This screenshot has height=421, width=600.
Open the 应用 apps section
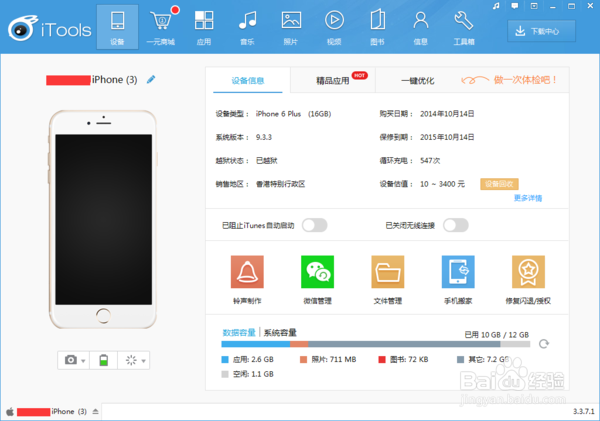[204, 27]
